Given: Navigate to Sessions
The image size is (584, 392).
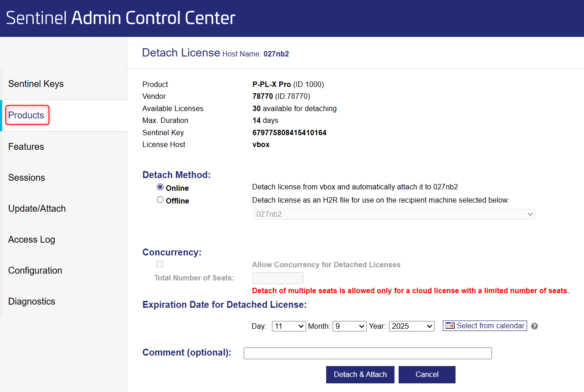Looking at the screenshot, I should point(26,178).
